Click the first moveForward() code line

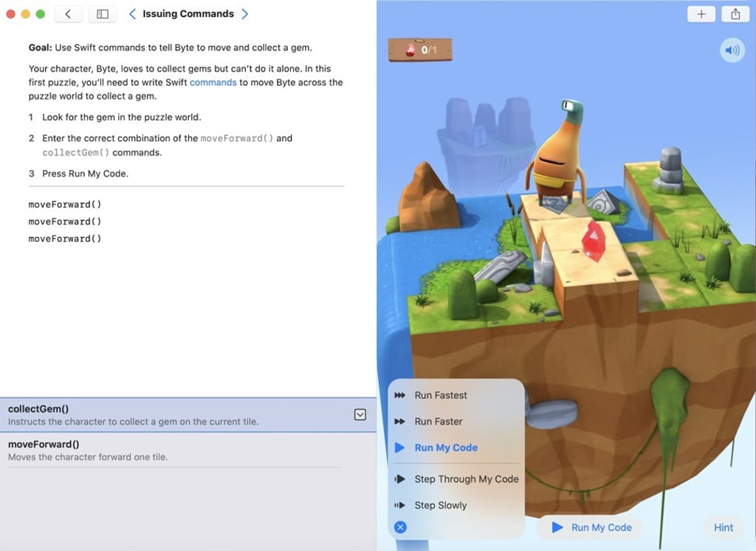pyautogui.click(x=65, y=205)
